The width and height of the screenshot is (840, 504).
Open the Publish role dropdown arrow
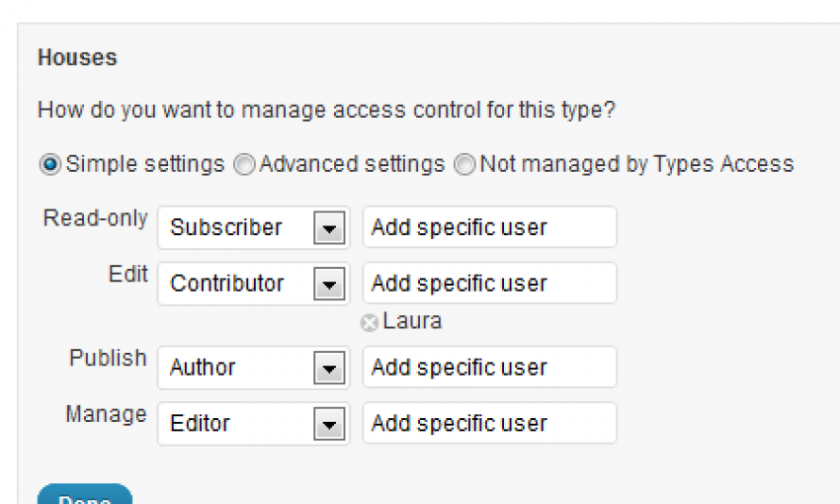click(x=329, y=368)
